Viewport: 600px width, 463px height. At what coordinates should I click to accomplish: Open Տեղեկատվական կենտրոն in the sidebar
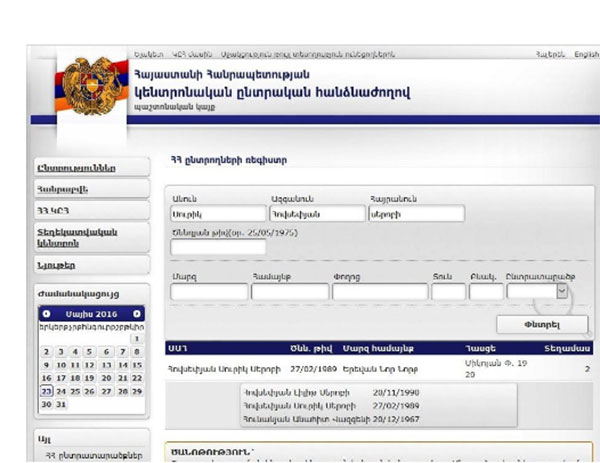coord(78,237)
